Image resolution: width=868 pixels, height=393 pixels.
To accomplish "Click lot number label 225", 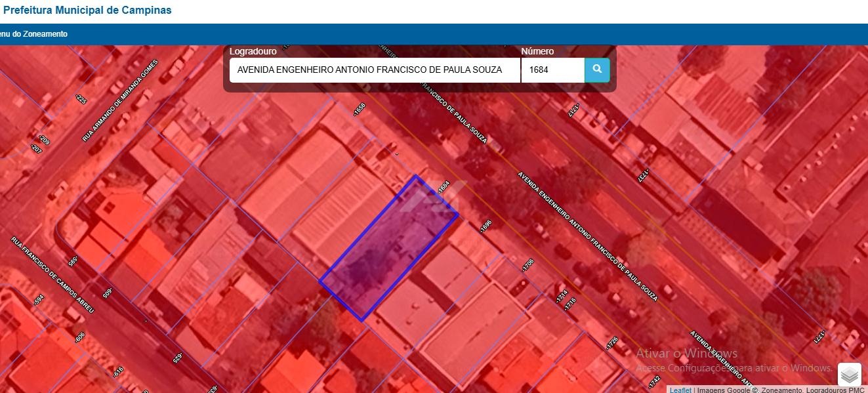I will 81,99.
